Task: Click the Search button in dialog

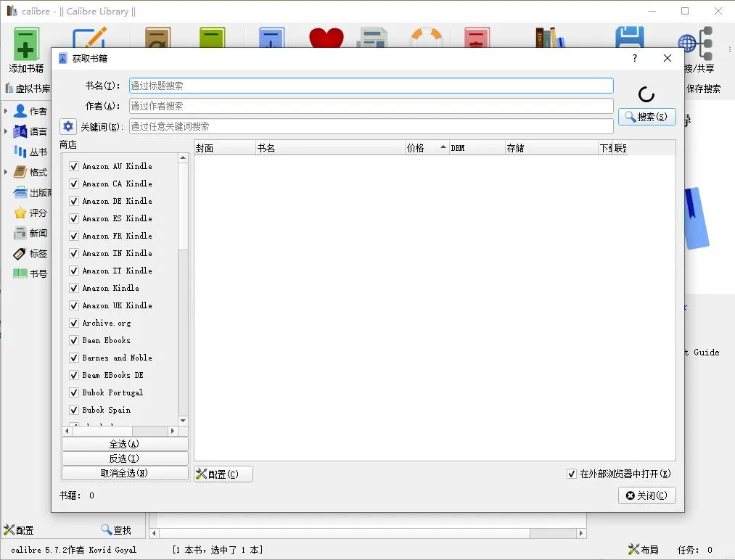Action: point(647,117)
